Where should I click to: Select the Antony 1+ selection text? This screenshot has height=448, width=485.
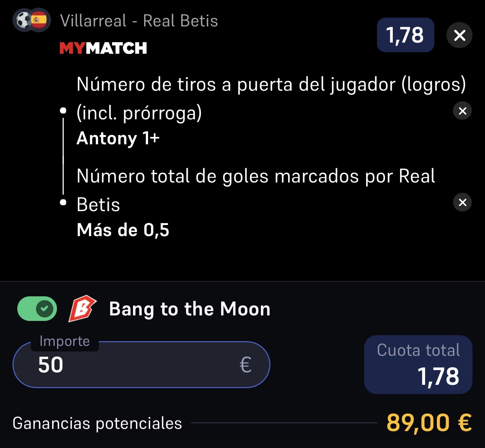coord(118,138)
